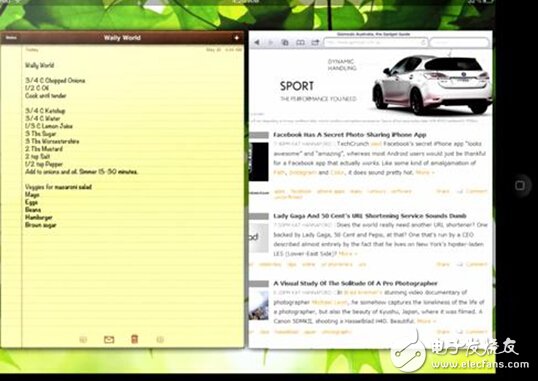Tap the Safari forward arrow
Viewport: 538px width, 381px height.
tap(271, 43)
